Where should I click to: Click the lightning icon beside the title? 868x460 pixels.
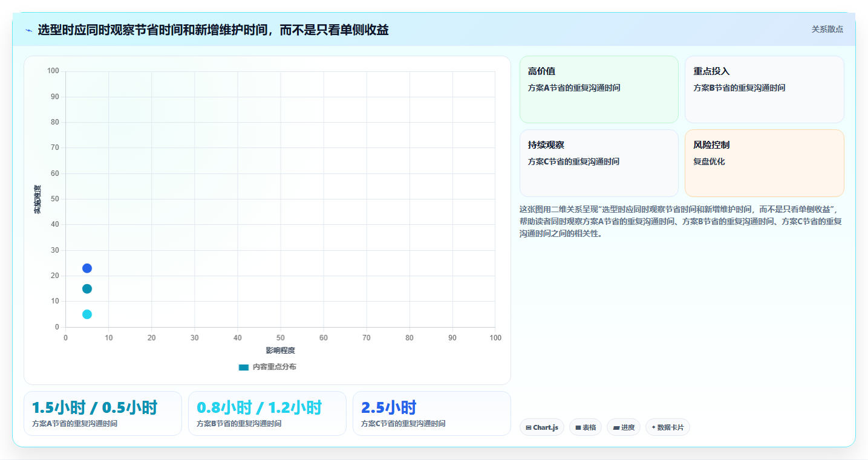(x=28, y=30)
